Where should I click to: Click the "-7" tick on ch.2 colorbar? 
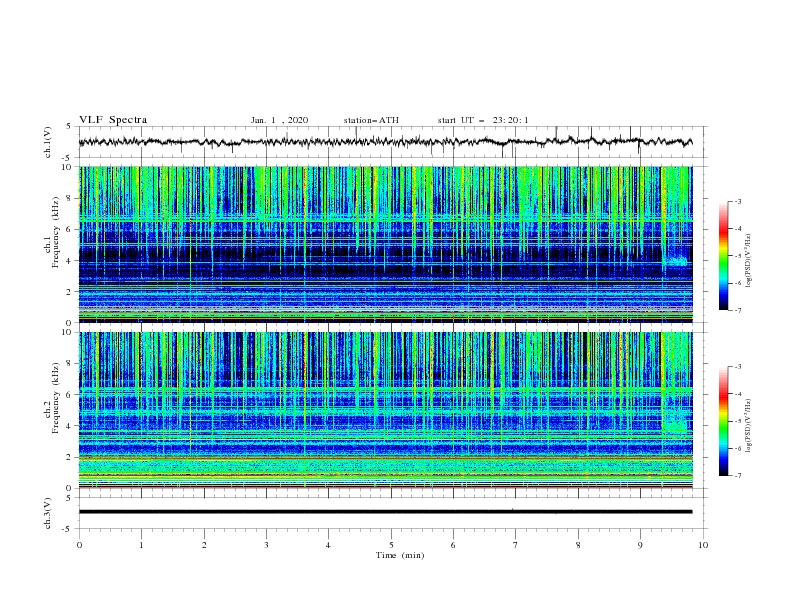(737, 476)
